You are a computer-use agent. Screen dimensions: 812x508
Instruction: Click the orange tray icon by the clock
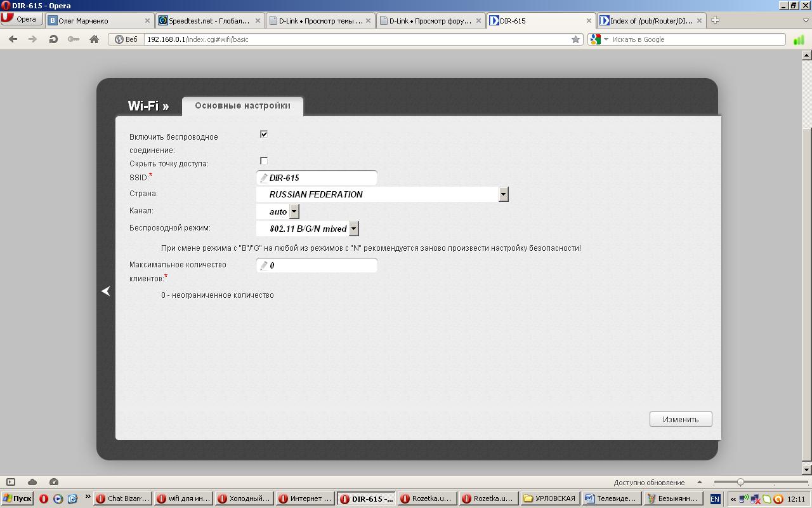pyautogui.click(x=778, y=499)
